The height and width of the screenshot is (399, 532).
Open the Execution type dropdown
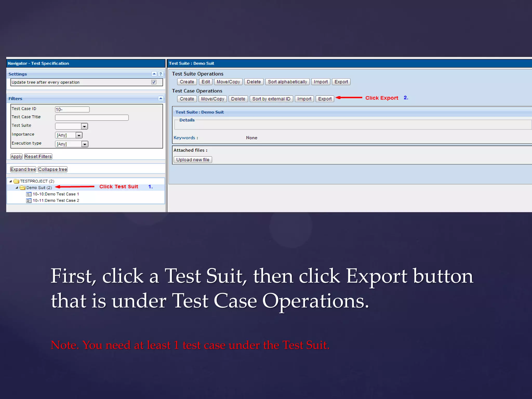point(84,144)
